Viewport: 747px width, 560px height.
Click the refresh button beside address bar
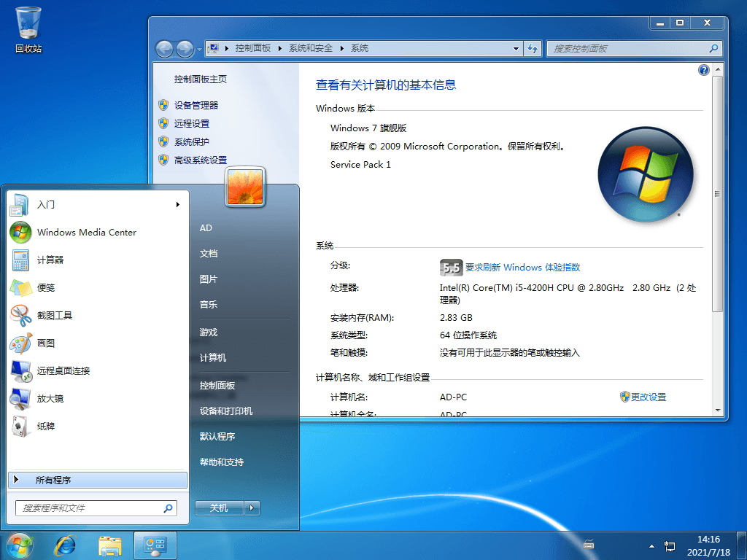tap(533, 48)
